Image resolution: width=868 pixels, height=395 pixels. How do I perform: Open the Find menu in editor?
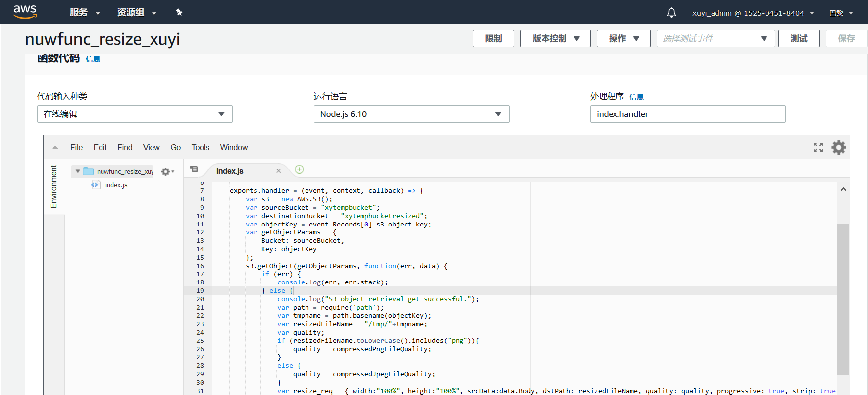125,147
